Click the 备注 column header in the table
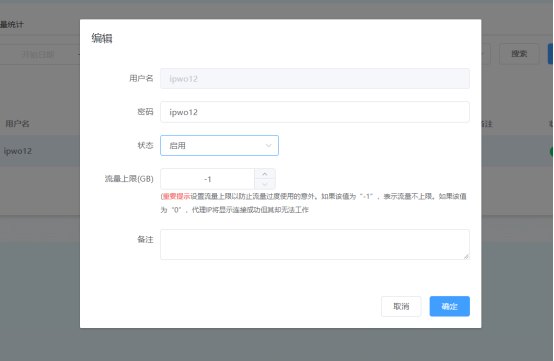 coord(487,124)
